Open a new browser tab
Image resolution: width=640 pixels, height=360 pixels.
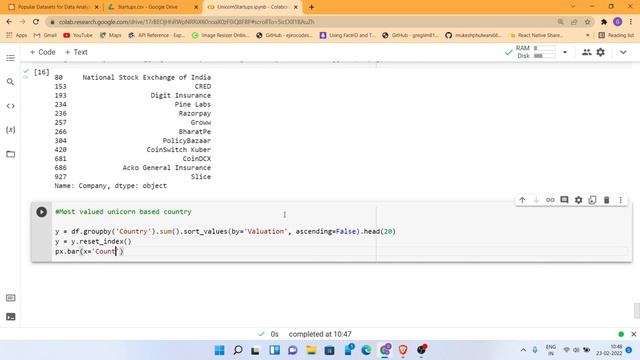point(311,7)
